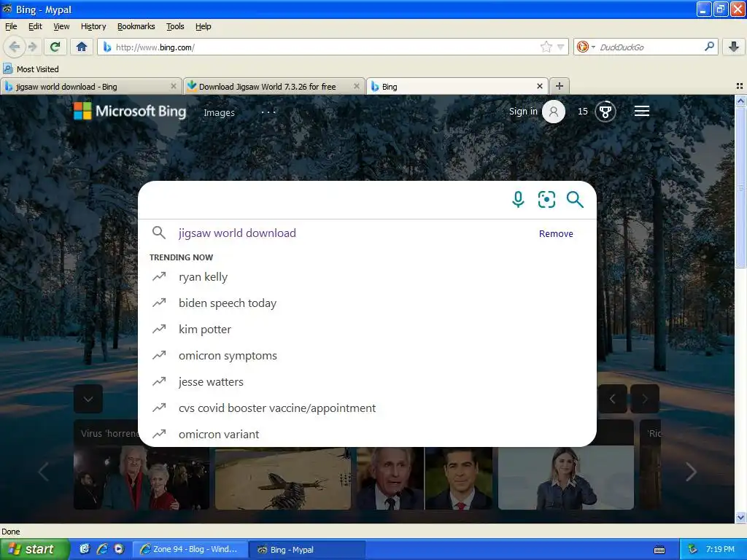Click the Microsoft Bing logo
This screenshot has height=560, width=747.
130,111
